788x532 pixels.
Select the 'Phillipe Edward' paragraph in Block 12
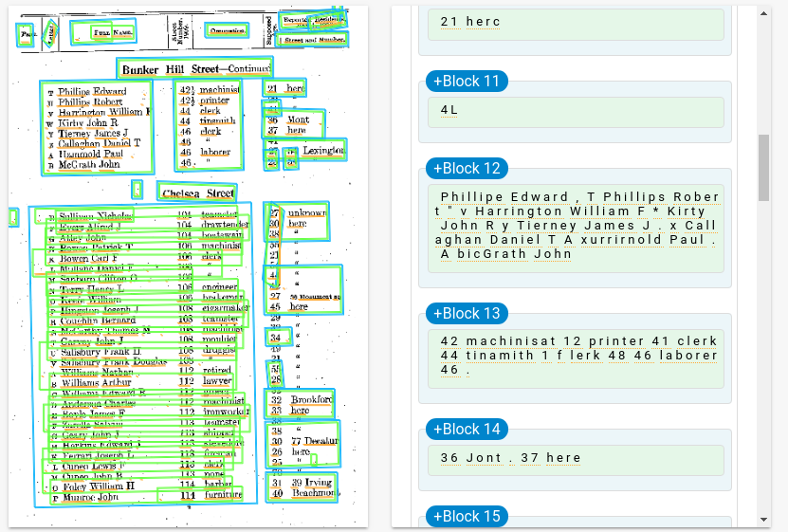(576, 227)
